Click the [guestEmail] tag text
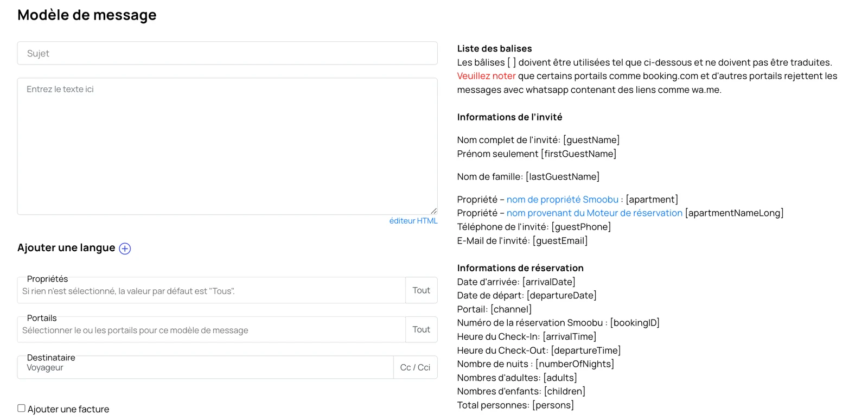 pos(560,241)
